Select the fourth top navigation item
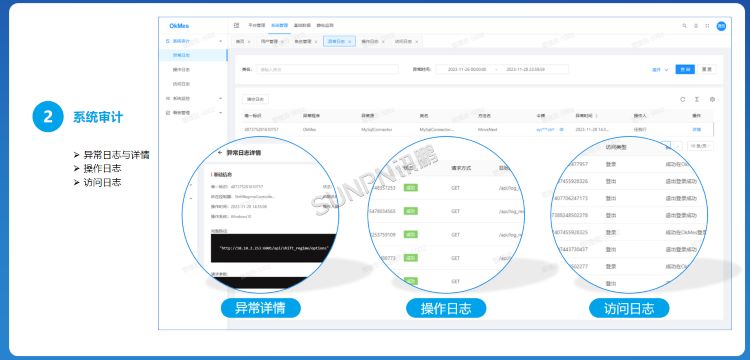Image resolution: width=750 pixels, height=360 pixels. [325, 25]
